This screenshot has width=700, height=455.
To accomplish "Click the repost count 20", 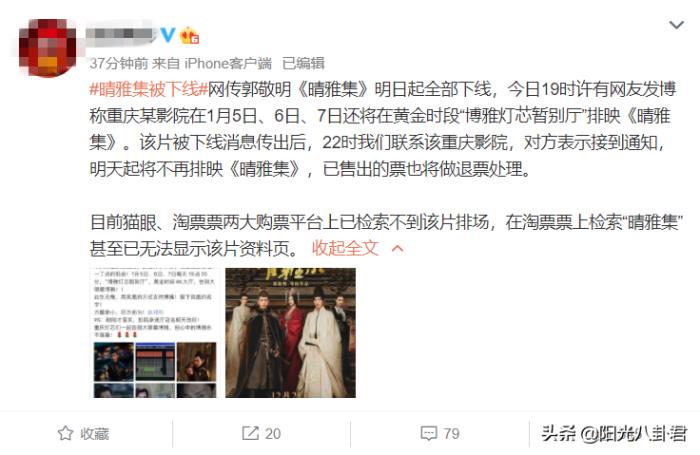I will click(273, 434).
